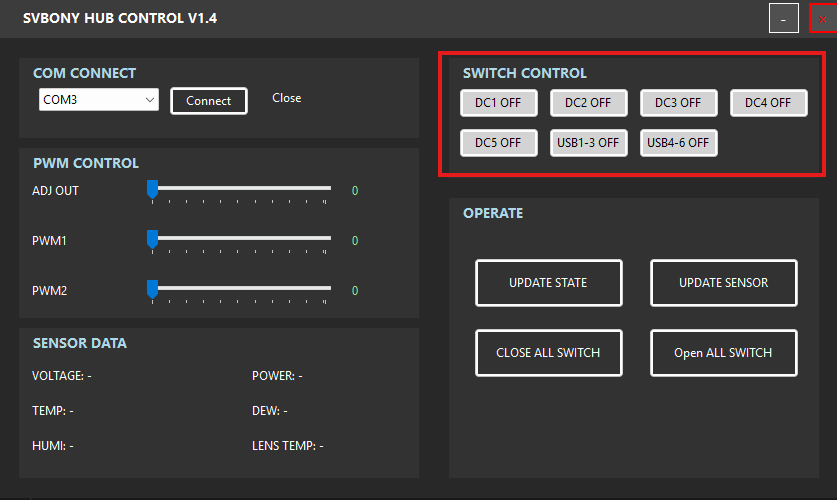
Task: Click the OPERATE heading
Action: coord(493,213)
